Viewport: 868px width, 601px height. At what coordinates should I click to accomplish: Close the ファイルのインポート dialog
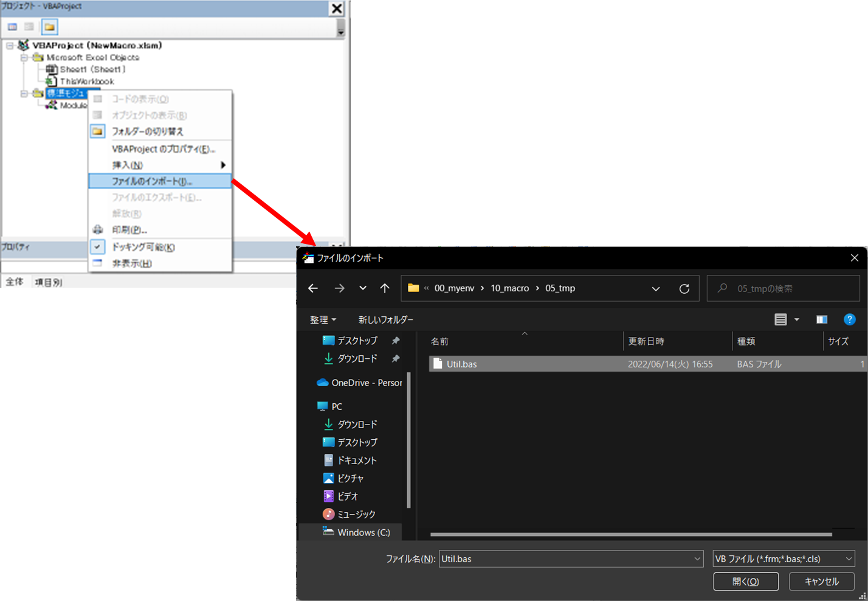[855, 258]
